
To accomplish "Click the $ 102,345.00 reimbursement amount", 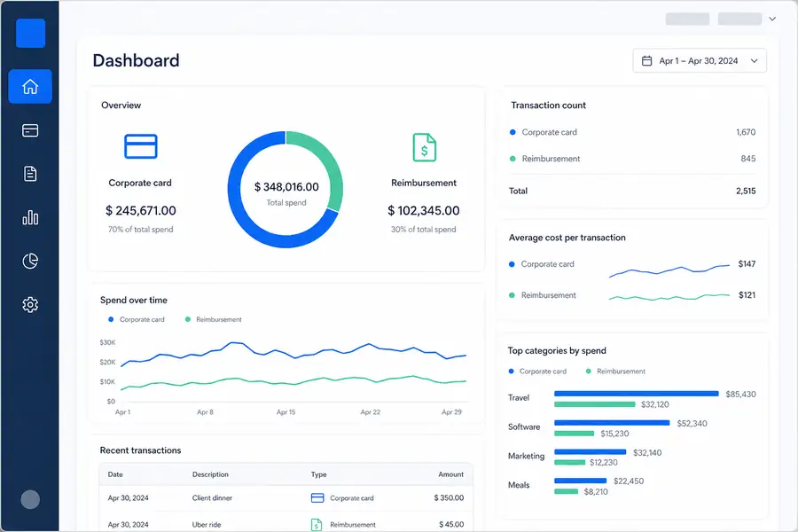I will pyautogui.click(x=424, y=211).
